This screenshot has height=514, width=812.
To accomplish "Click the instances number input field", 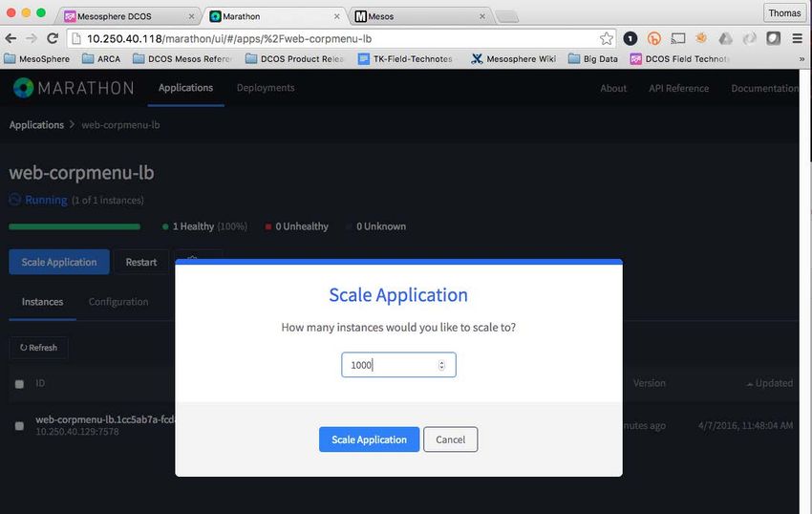I will click(398, 365).
